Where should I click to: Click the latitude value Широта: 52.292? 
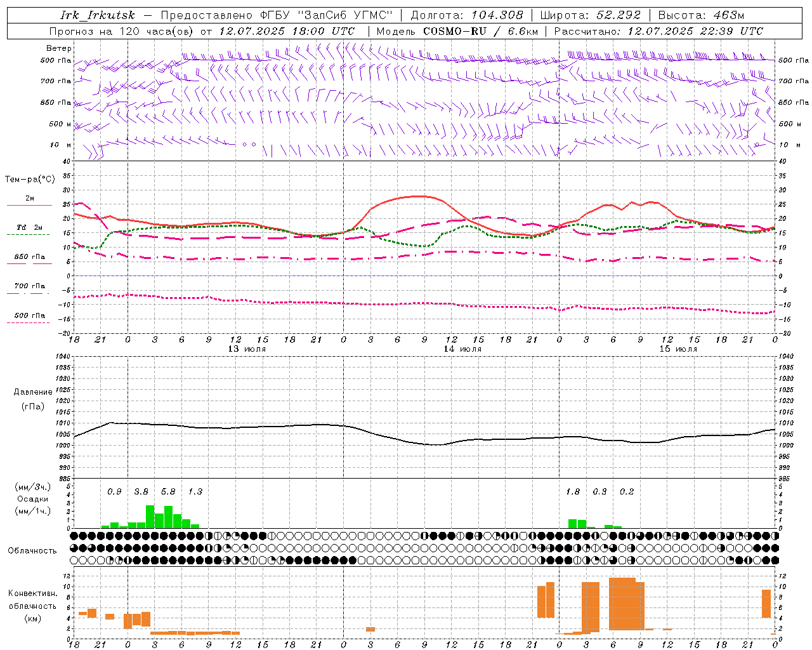pos(590,15)
